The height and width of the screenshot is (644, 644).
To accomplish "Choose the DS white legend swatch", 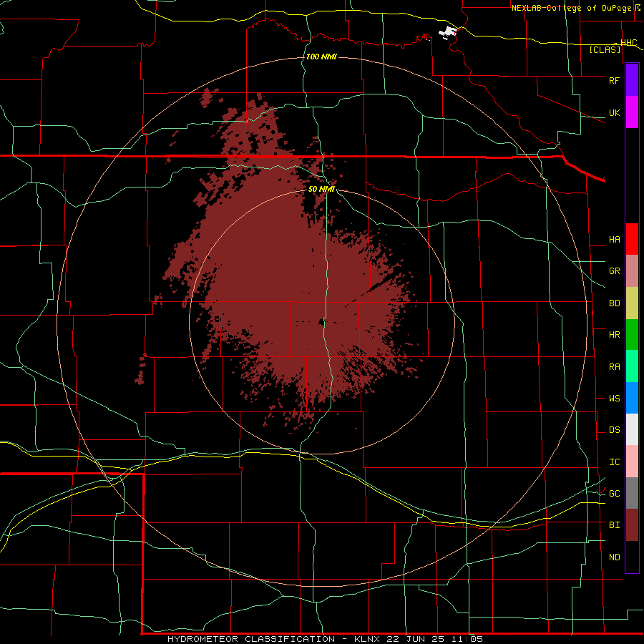I will tap(632, 429).
